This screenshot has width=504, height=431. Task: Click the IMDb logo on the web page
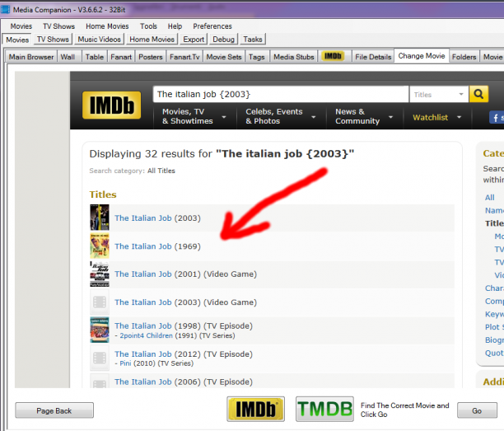[x=111, y=105]
